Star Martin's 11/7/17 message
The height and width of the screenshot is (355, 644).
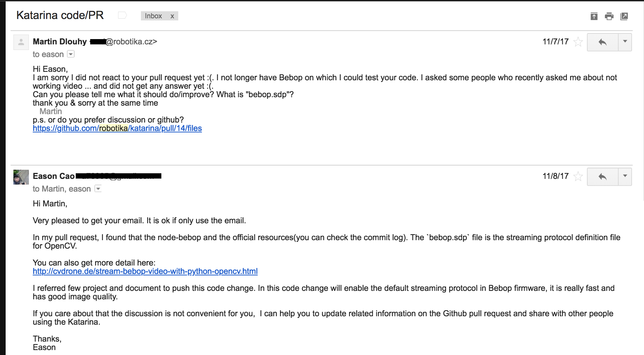pyautogui.click(x=578, y=42)
